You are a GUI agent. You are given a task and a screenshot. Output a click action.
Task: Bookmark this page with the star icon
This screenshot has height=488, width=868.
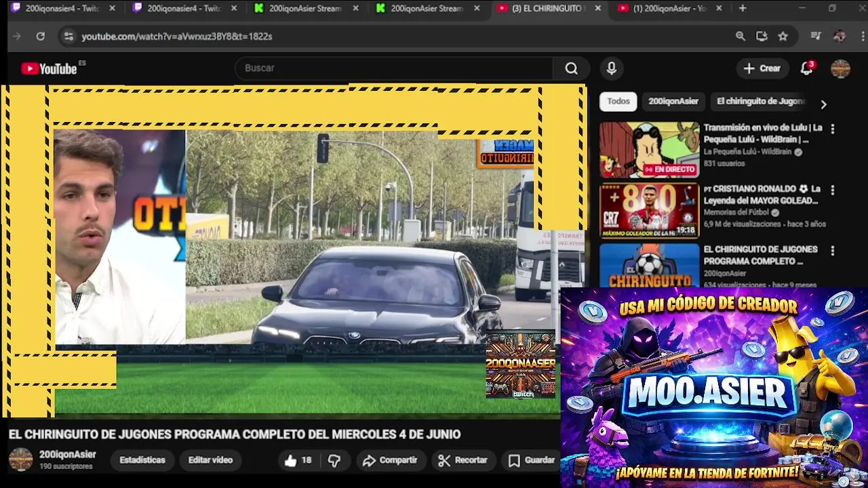click(783, 36)
